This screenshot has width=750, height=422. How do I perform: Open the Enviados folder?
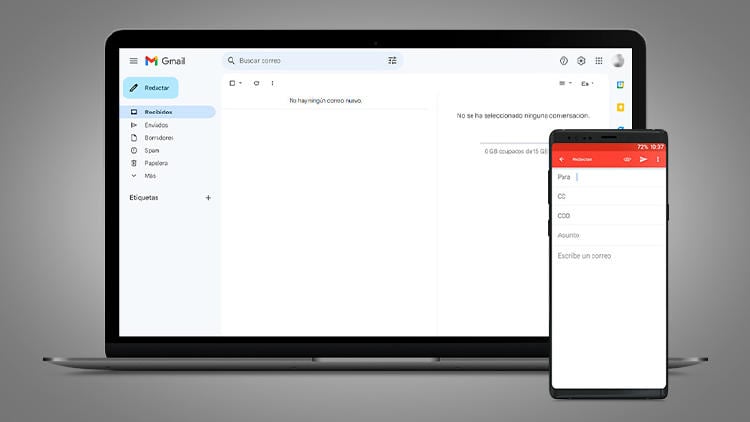click(156, 125)
